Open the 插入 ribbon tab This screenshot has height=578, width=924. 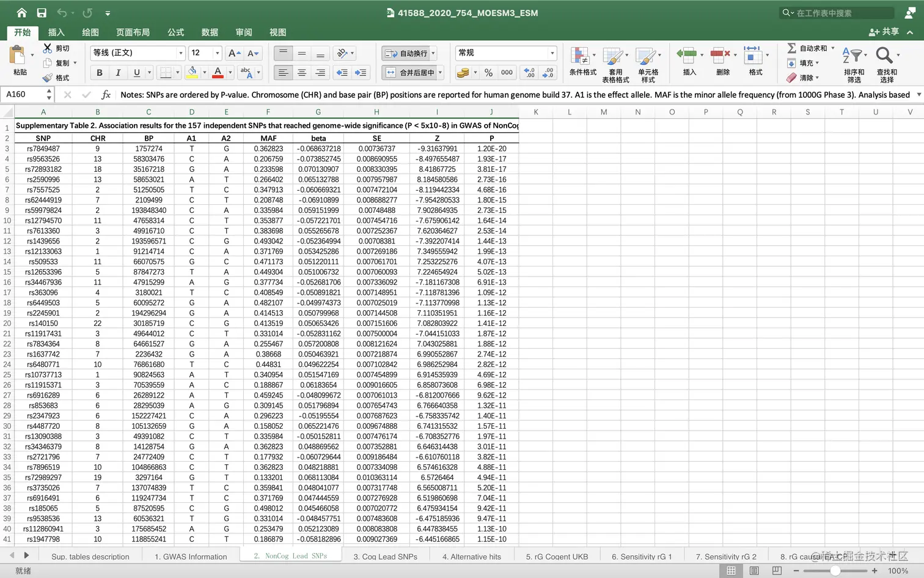coord(56,32)
